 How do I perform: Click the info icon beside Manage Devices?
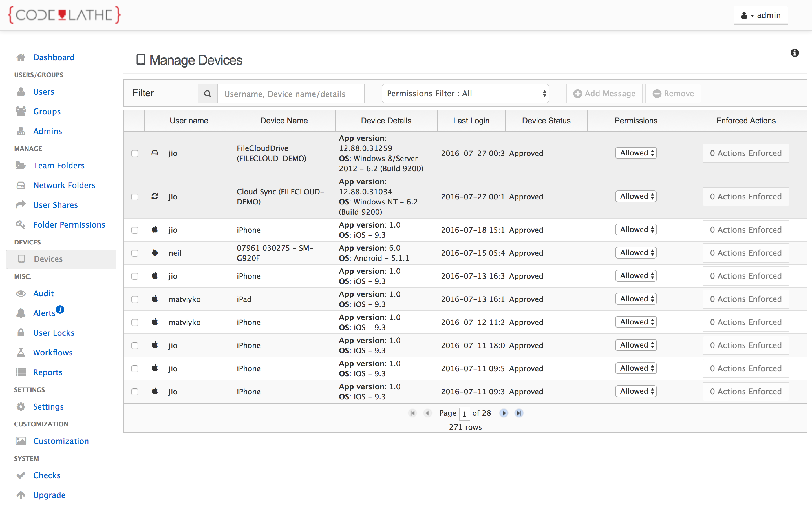[794, 53]
